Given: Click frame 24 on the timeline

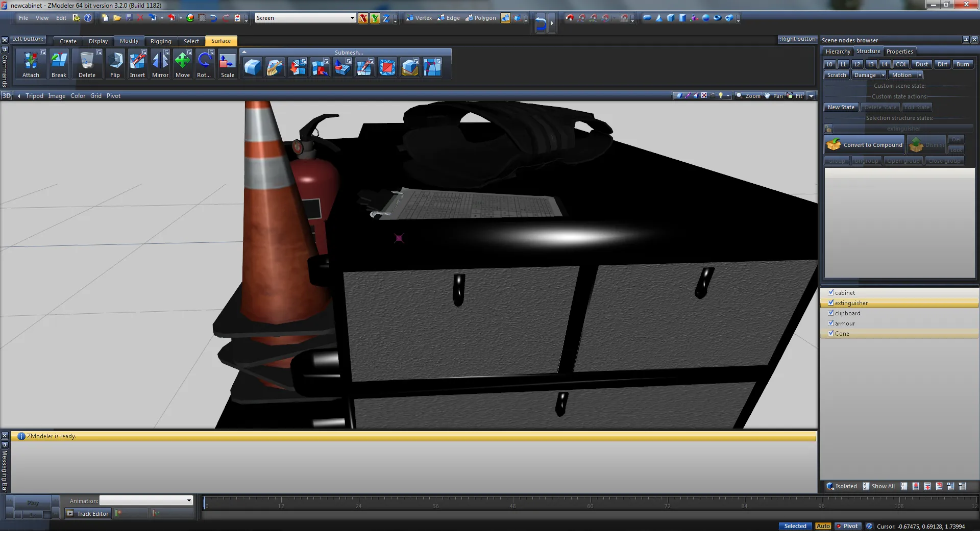Looking at the screenshot, I should 358,504.
